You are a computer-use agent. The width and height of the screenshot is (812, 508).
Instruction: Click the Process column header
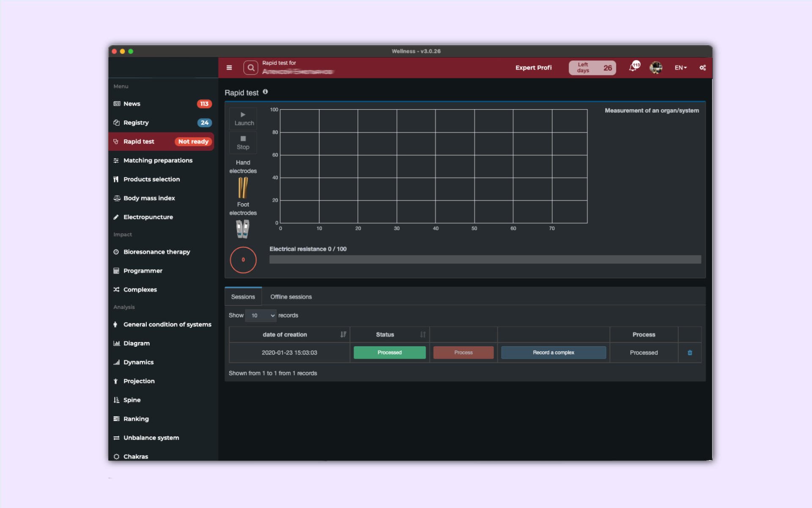point(644,334)
